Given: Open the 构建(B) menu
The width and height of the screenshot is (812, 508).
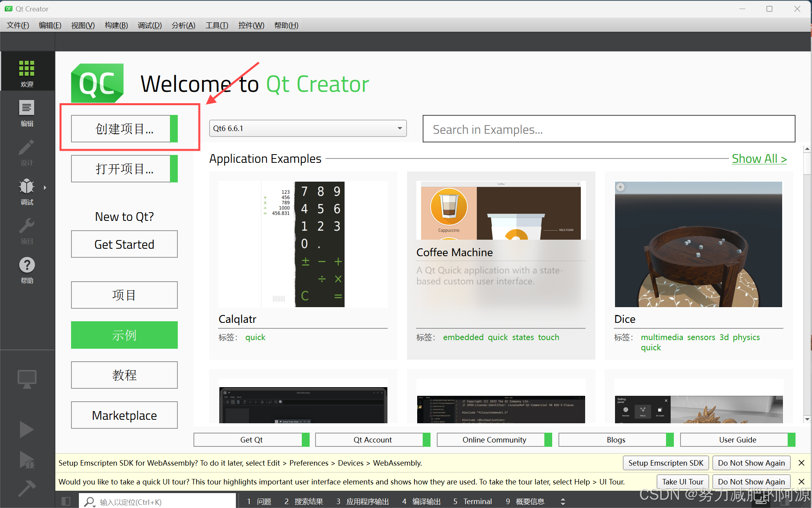Looking at the screenshot, I should pyautogui.click(x=116, y=25).
